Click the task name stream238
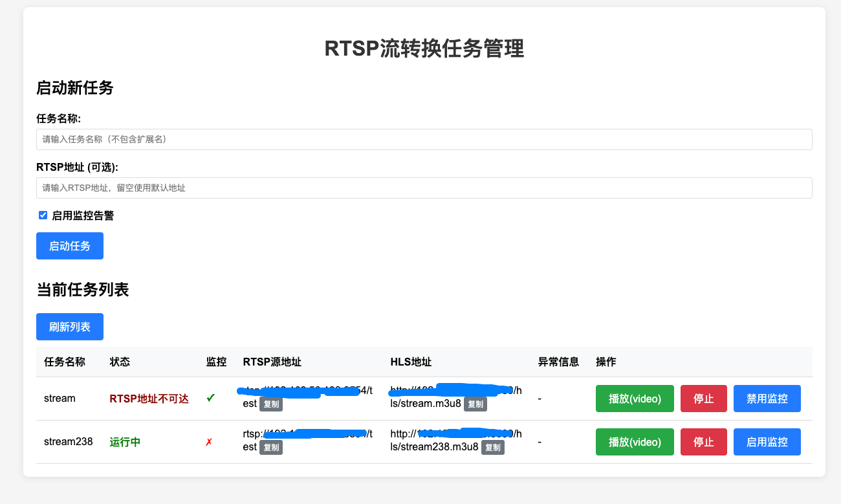 coord(69,442)
